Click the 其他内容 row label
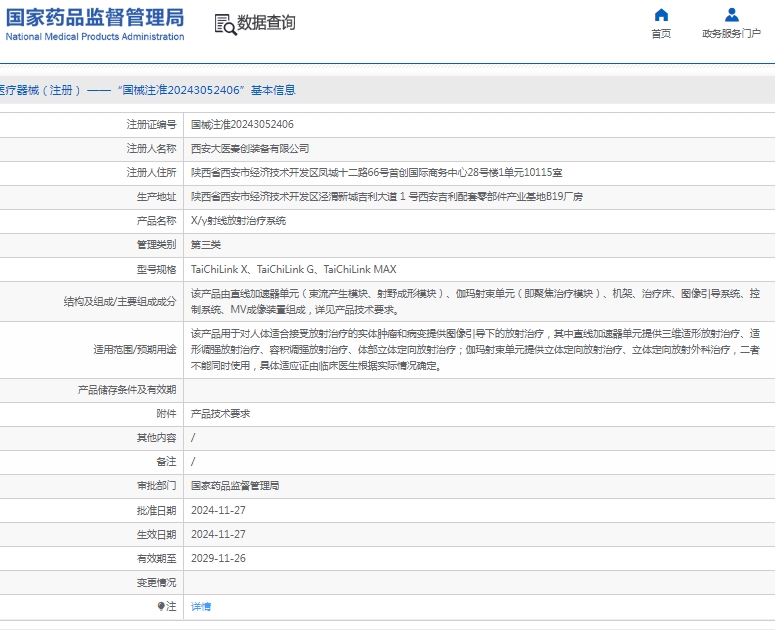Image resolution: width=775 pixels, height=630 pixels. (156, 438)
